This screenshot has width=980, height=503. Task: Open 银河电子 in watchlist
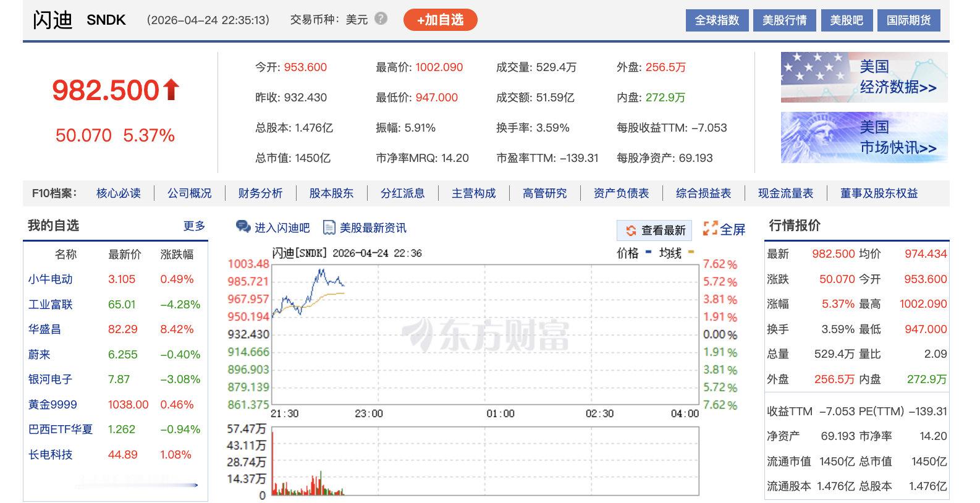tap(51, 379)
